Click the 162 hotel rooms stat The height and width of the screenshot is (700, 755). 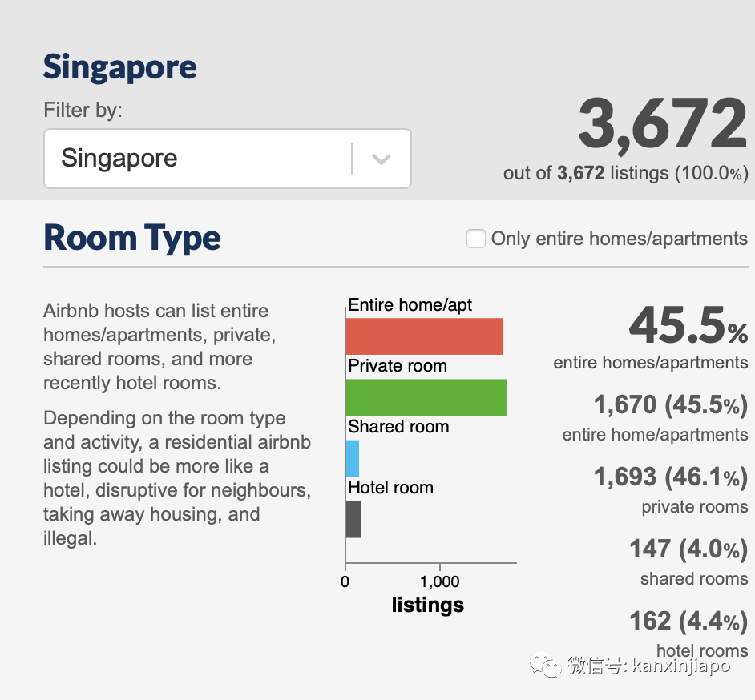[688, 622]
